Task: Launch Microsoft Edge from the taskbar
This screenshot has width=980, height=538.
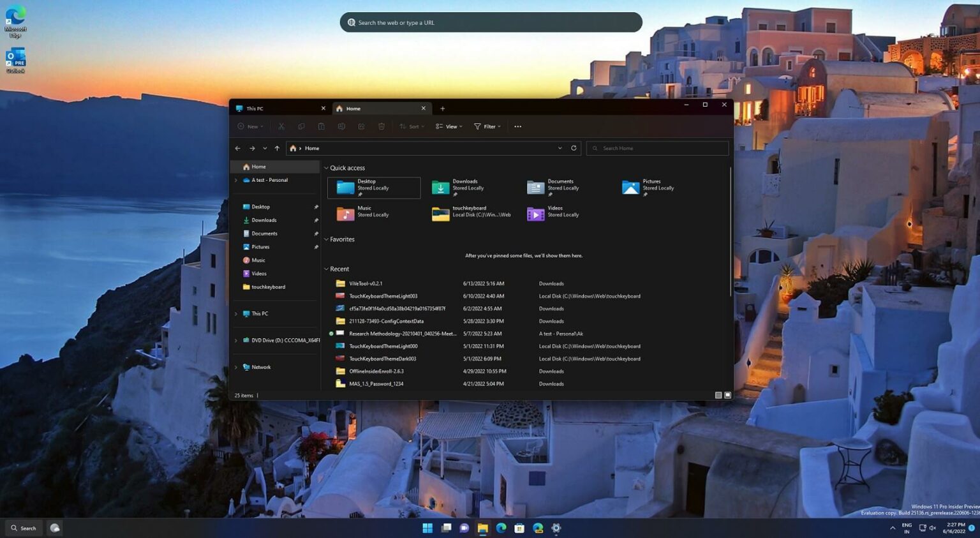Action: pyautogui.click(x=501, y=528)
